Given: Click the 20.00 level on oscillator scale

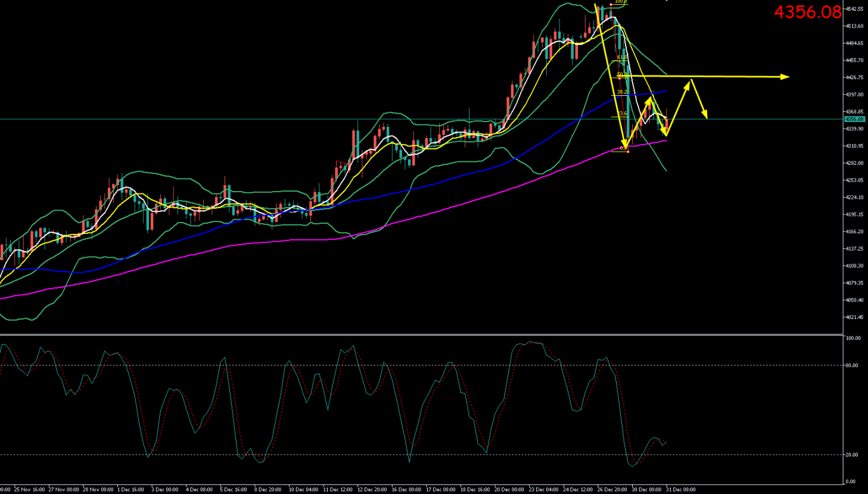Looking at the screenshot, I should tap(853, 455).
